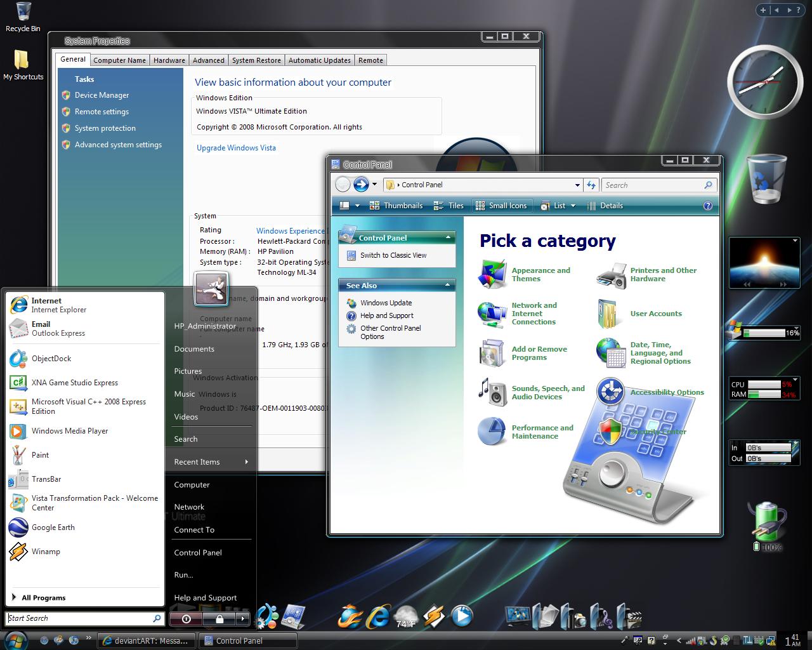Open Sounds, Speech, and Audio Devices
Viewport: 812px width, 650px height.
click(547, 392)
